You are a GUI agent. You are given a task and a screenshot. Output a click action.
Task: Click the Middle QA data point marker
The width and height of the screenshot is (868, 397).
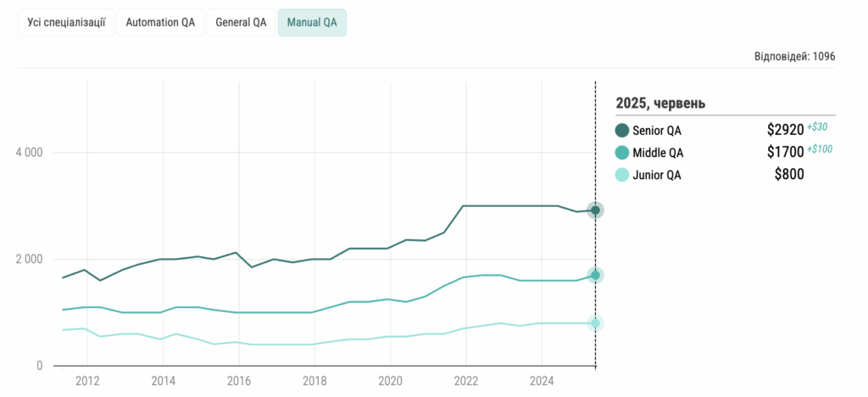(596, 275)
